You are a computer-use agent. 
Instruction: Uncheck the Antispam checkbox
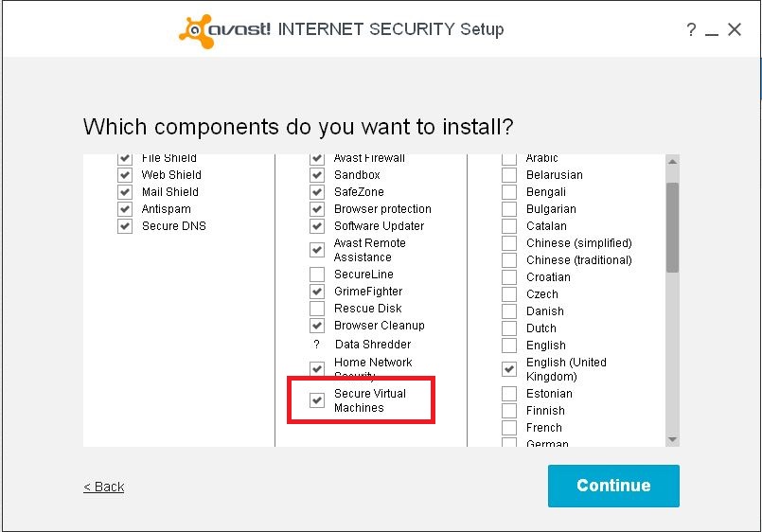[x=125, y=209]
